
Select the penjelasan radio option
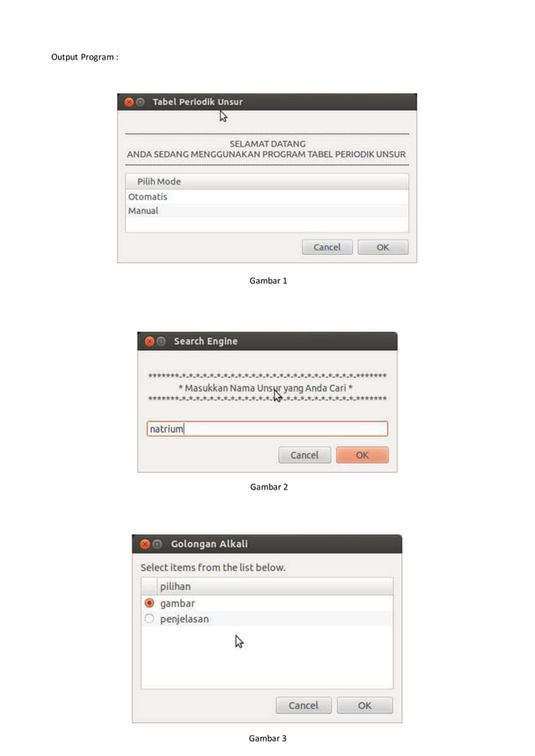coord(149,619)
